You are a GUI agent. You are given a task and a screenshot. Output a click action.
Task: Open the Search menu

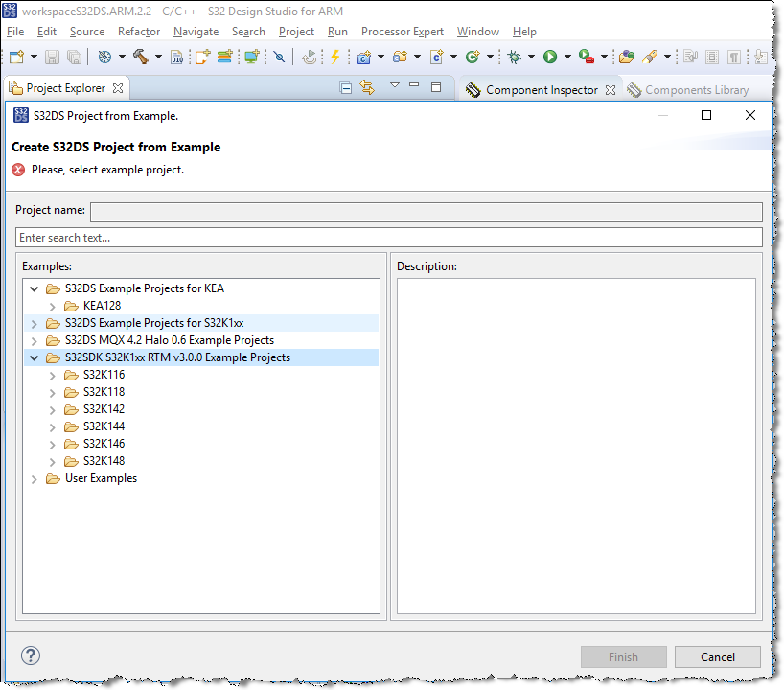[x=248, y=32]
